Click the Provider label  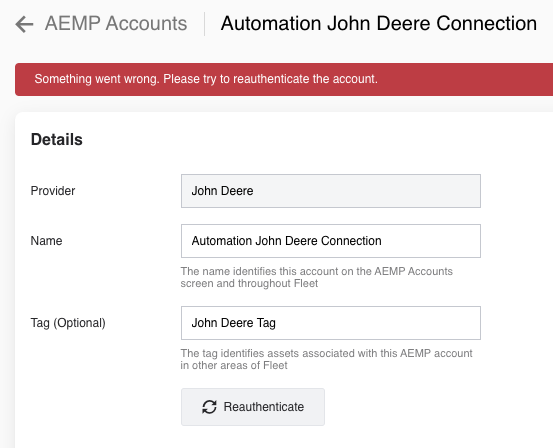(x=53, y=191)
